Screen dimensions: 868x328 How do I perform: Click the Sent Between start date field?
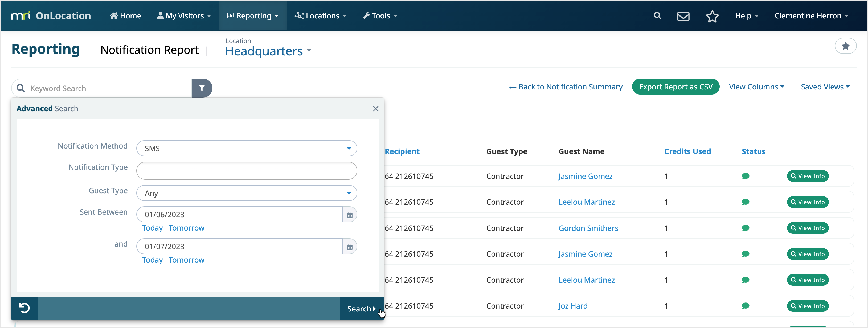click(x=240, y=215)
